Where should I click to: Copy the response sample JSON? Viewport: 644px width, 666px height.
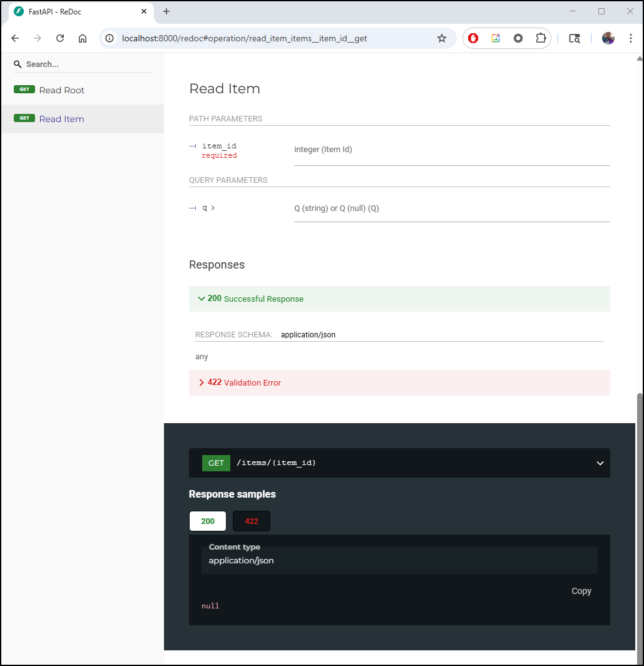point(581,591)
